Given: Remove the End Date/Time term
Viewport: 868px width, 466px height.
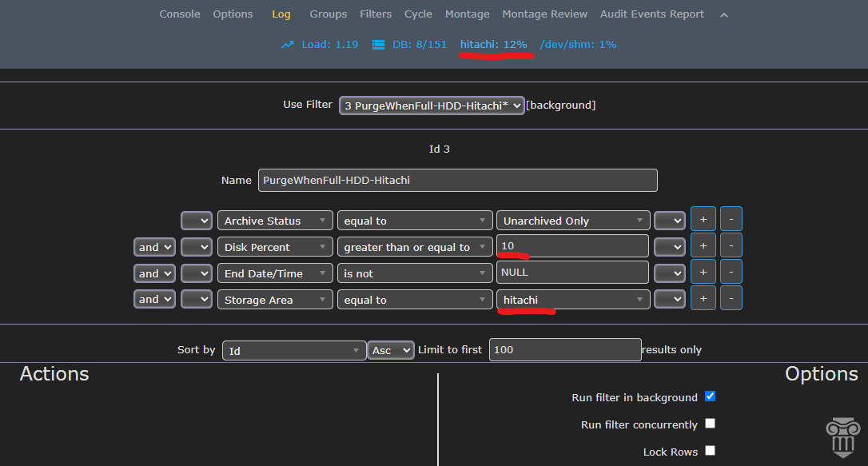Looking at the screenshot, I should (731, 272).
